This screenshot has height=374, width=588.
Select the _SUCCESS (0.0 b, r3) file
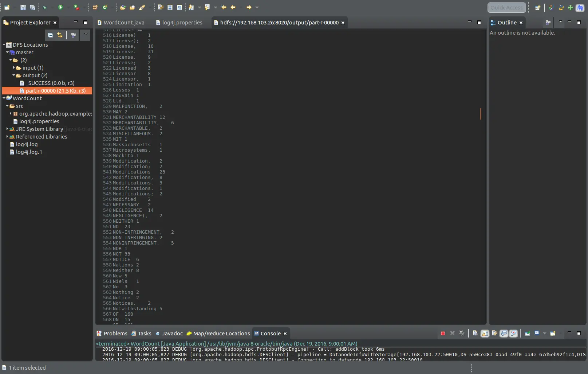point(47,83)
